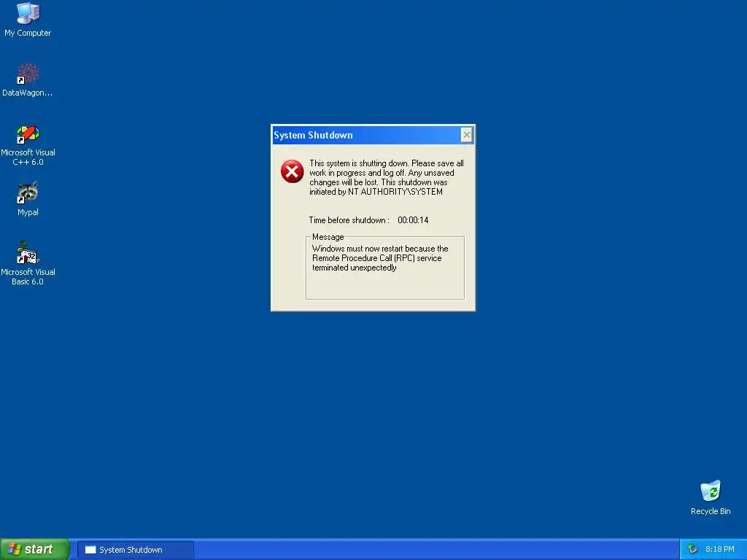This screenshot has width=747, height=560.
Task: Click the 8:18 PM system clock
Action: (x=719, y=549)
